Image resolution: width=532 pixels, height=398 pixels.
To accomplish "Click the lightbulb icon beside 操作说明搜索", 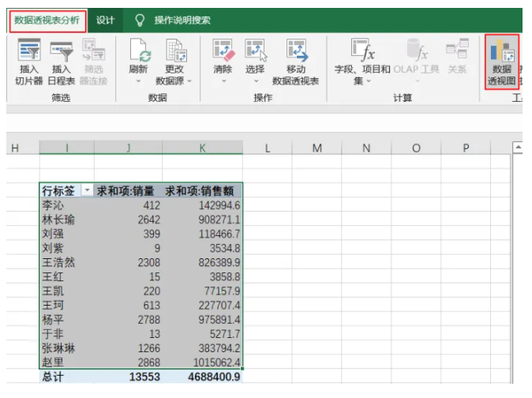I will pos(140,21).
